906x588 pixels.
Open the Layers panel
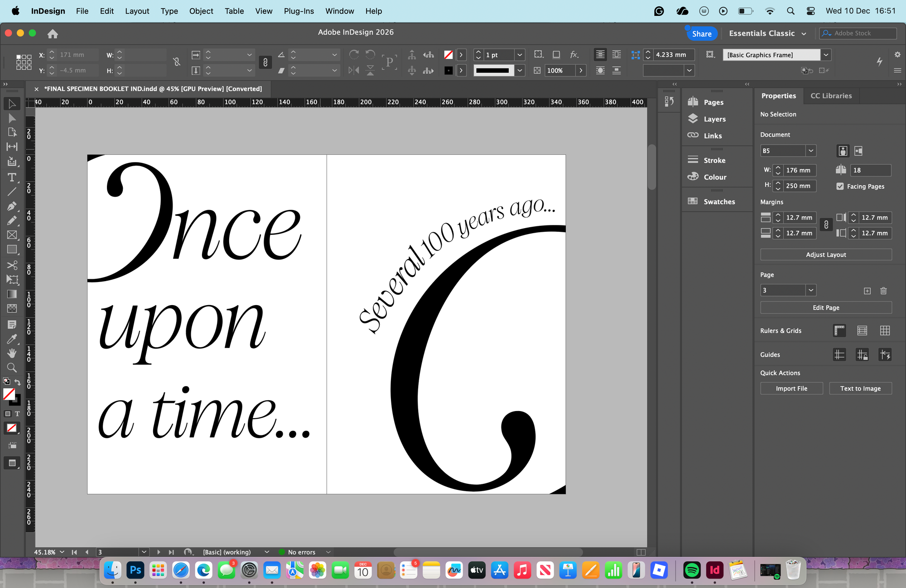(714, 119)
